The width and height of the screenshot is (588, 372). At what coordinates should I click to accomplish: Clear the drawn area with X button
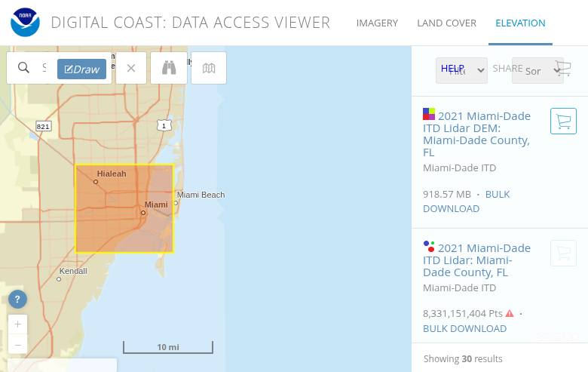[131, 68]
